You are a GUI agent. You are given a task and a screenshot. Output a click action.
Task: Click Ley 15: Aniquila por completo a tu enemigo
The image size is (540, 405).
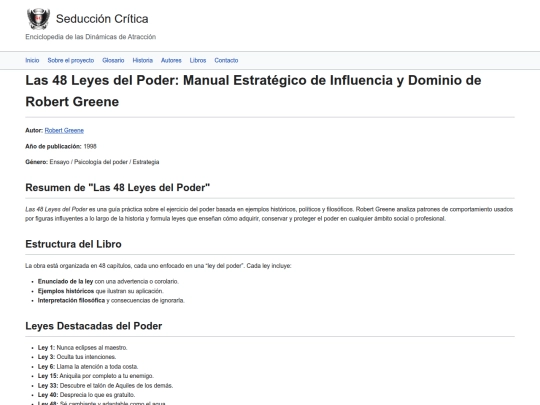tap(96, 376)
